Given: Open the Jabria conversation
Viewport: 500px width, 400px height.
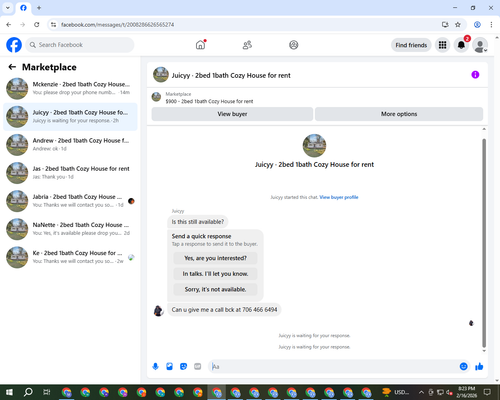Looking at the screenshot, I should [x=70, y=201].
